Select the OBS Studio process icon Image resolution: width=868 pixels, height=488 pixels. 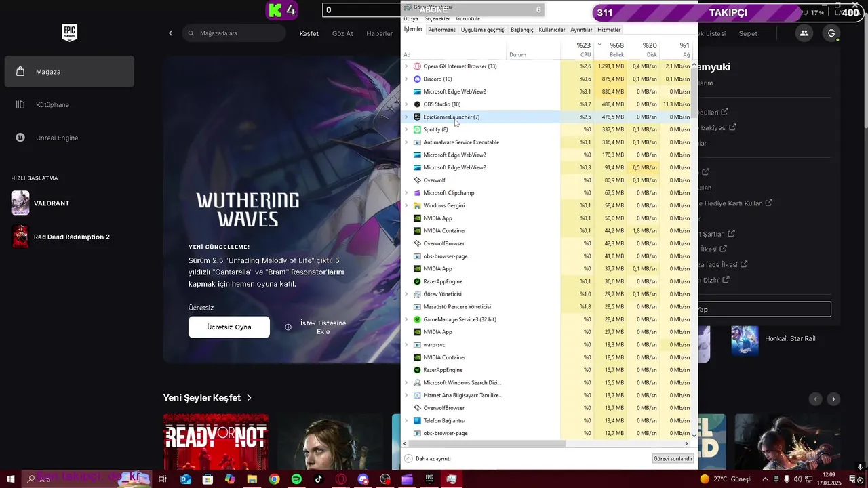click(x=417, y=104)
